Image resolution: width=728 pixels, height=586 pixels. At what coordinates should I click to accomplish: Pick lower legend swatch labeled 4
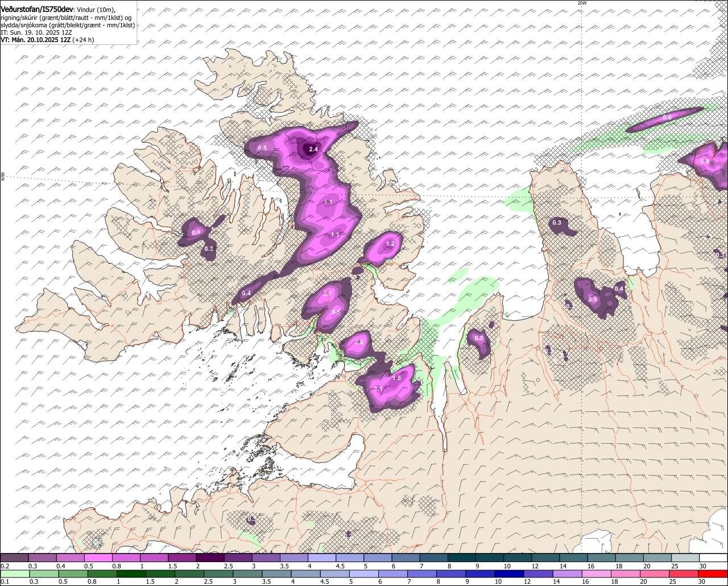pyautogui.click(x=307, y=573)
